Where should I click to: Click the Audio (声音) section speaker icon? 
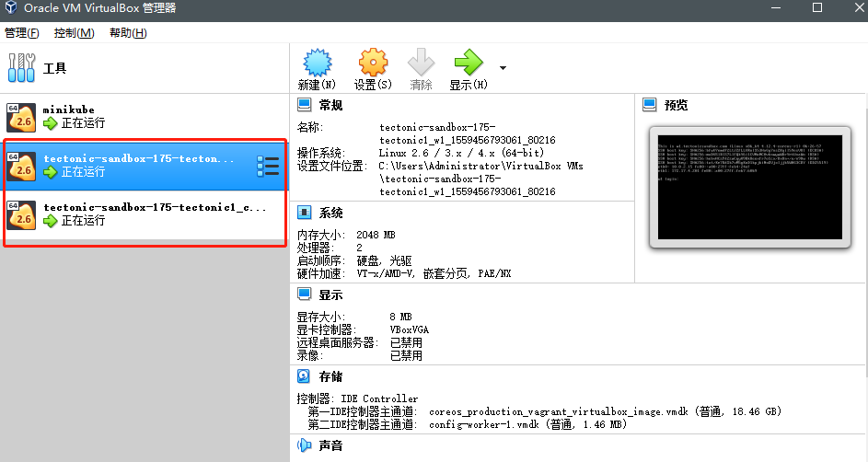tap(305, 445)
